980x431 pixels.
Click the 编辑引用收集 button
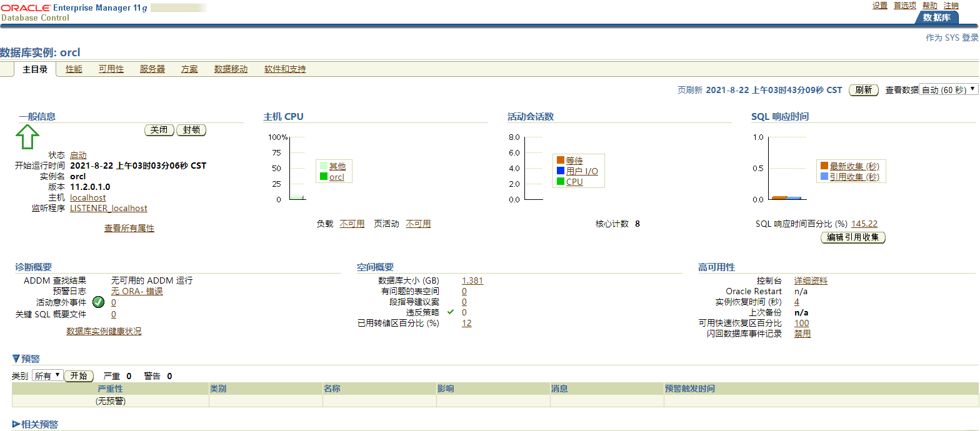coord(853,237)
